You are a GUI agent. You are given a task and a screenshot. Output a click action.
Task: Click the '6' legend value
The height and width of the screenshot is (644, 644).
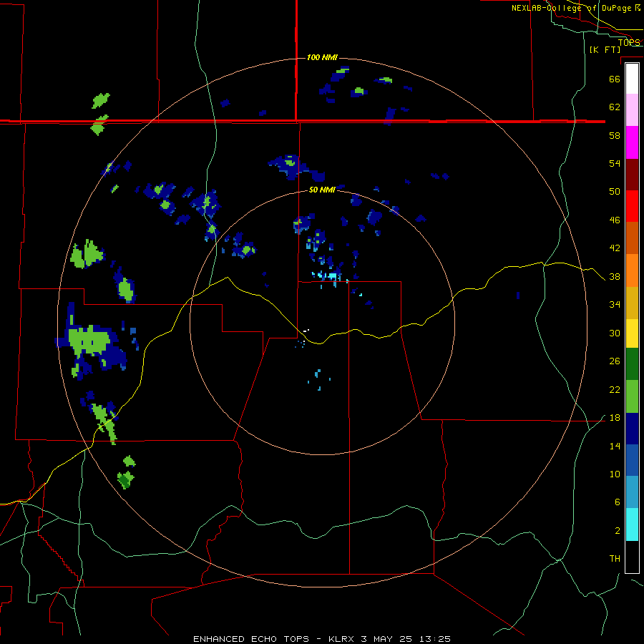[x=618, y=502]
